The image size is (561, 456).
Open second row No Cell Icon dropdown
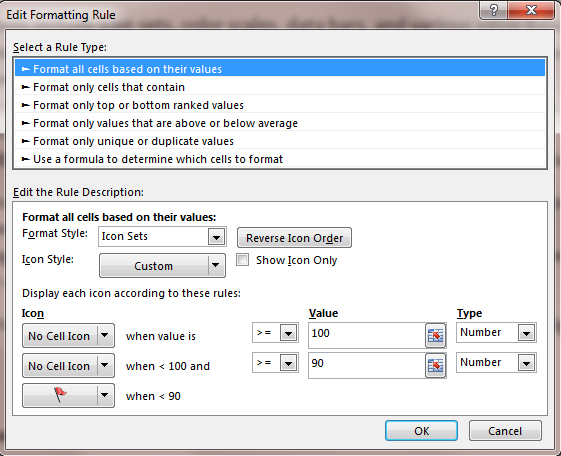tap(68, 366)
